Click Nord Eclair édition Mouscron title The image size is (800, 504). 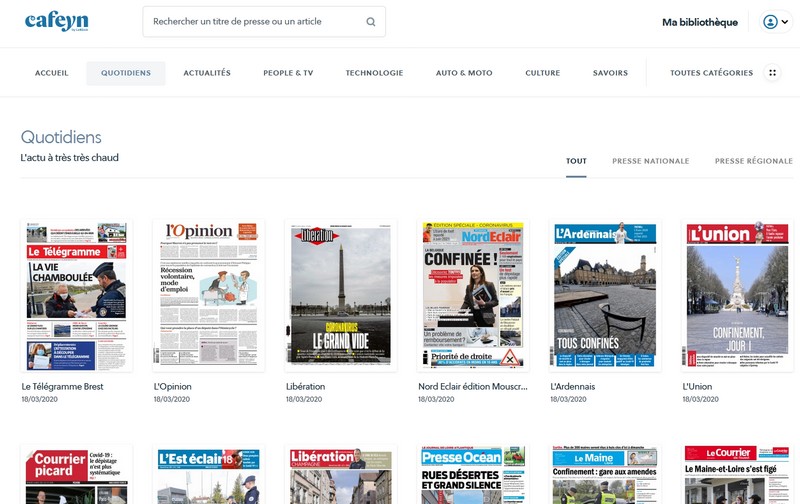(x=473, y=387)
